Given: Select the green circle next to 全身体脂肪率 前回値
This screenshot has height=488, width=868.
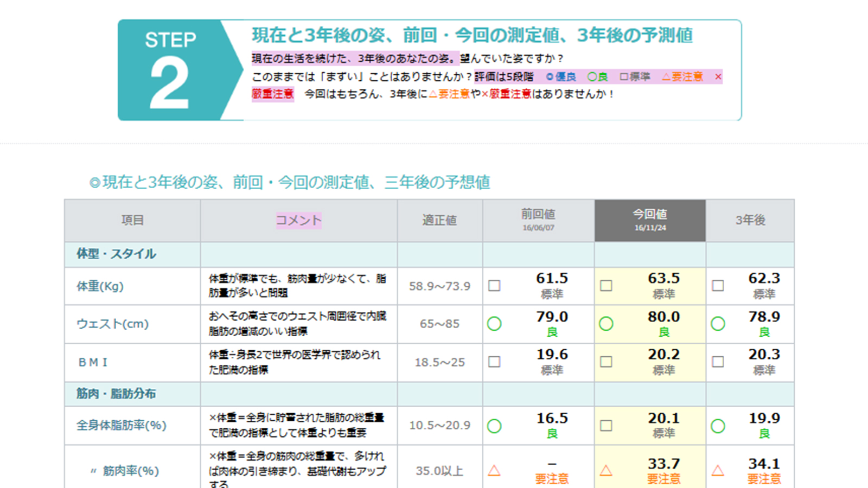Looking at the screenshot, I should (495, 426).
